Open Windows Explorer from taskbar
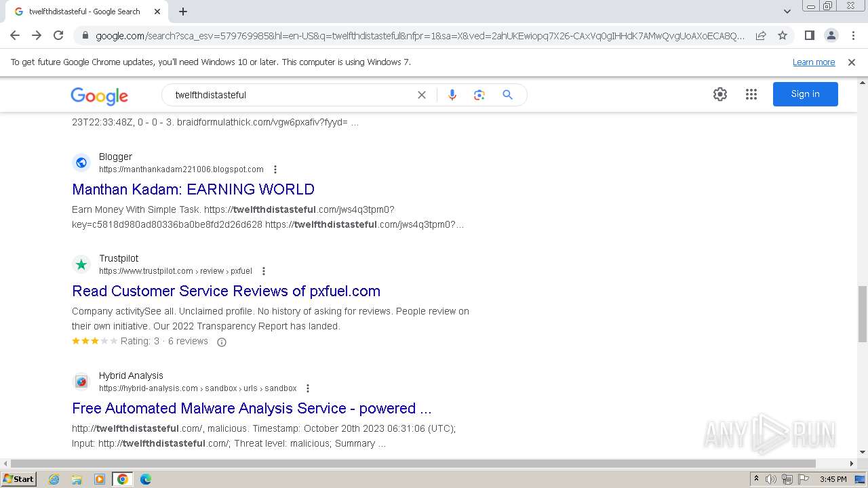Viewport: 868px width, 488px height. (77, 479)
